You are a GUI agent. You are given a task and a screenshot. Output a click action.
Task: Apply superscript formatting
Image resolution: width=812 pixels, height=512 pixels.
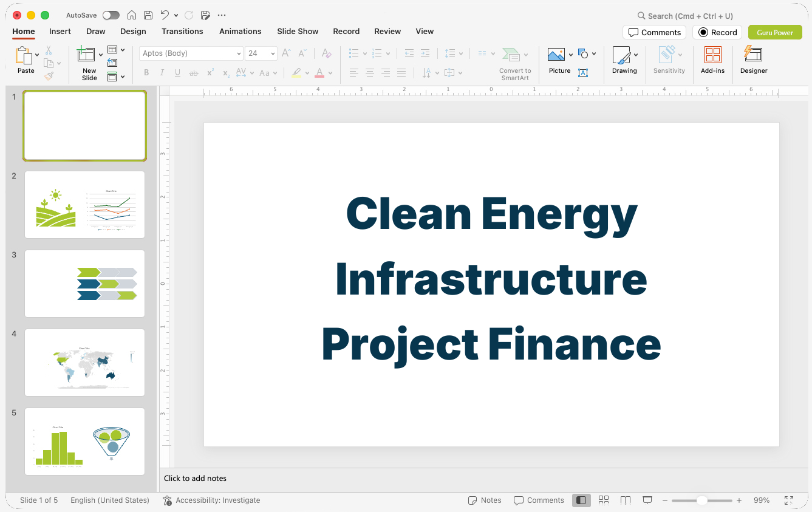click(x=210, y=73)
